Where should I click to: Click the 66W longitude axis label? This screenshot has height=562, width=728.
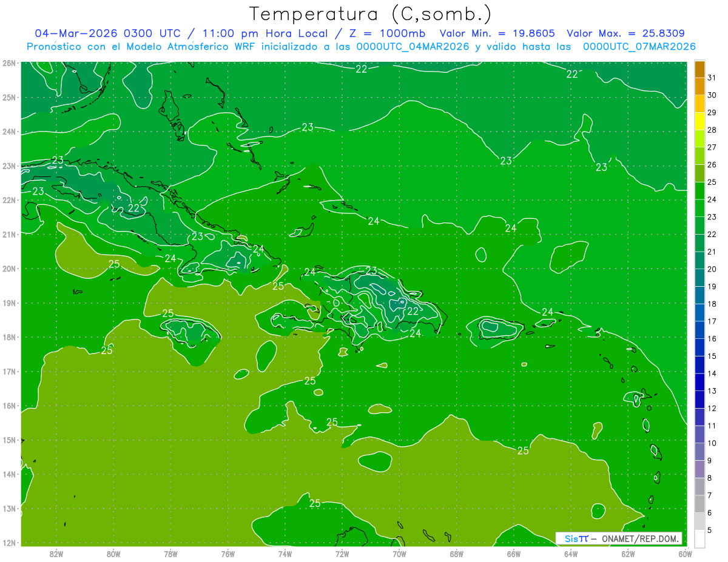click(514, 554)
